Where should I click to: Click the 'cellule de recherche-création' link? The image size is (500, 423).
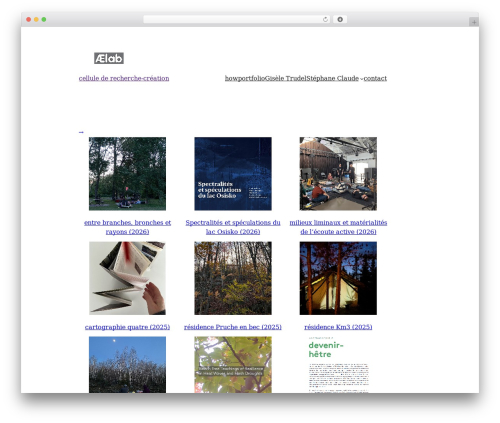[x=124, y=78]
